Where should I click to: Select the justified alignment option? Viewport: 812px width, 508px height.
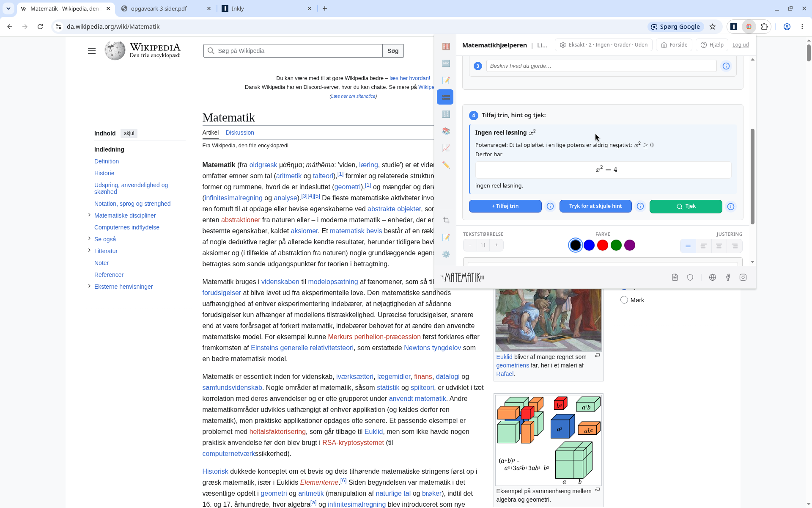(x=688, y=246)
